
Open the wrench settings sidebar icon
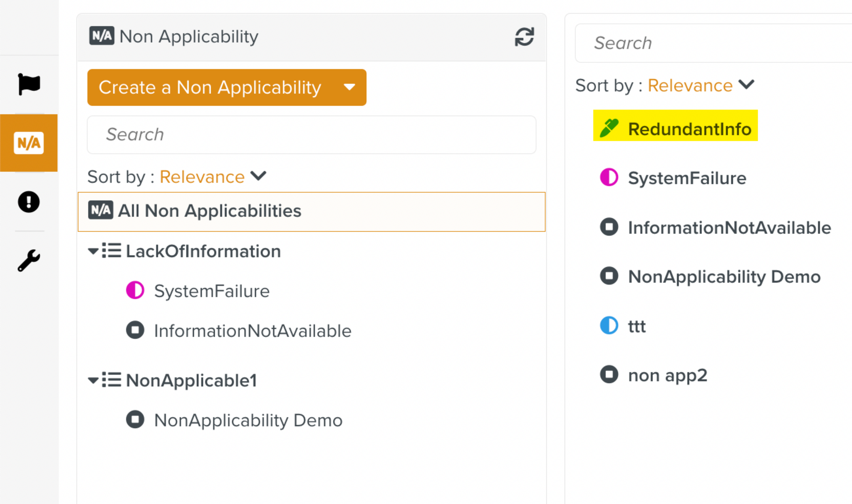[x=29, y=261]
